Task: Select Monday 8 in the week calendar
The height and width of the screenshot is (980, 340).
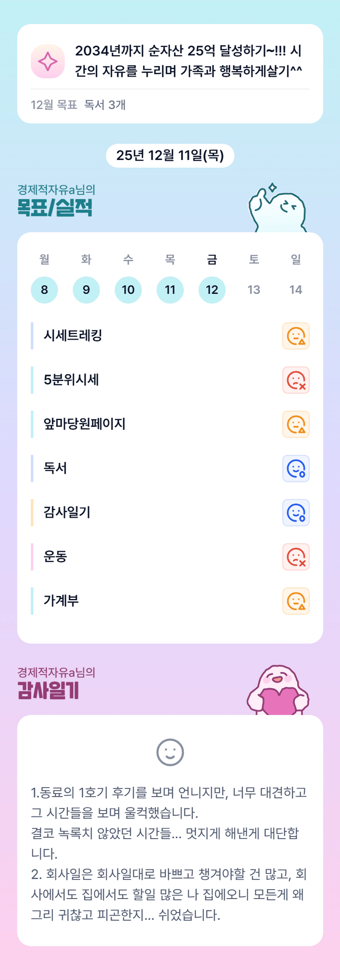Action: click(44, 290)
